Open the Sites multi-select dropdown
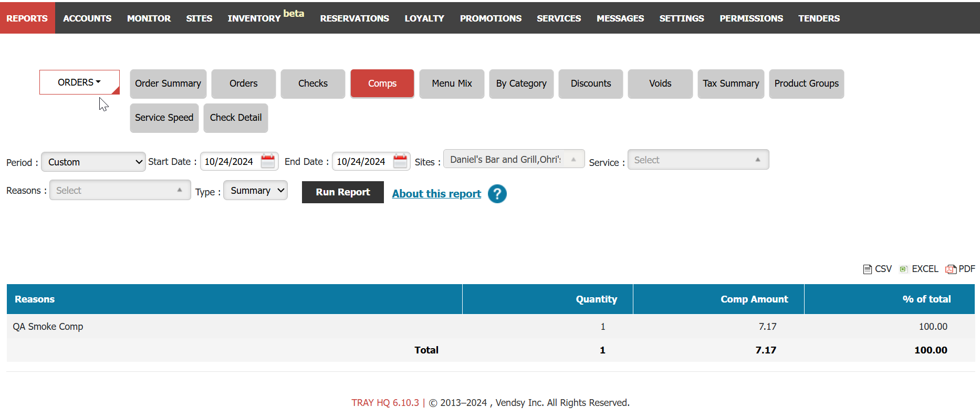The width and height of the screenshot is (980, 417). click(514, 159)
